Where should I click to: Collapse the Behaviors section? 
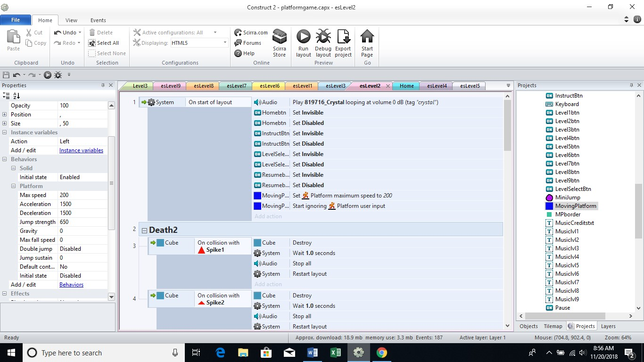(4, 159)
